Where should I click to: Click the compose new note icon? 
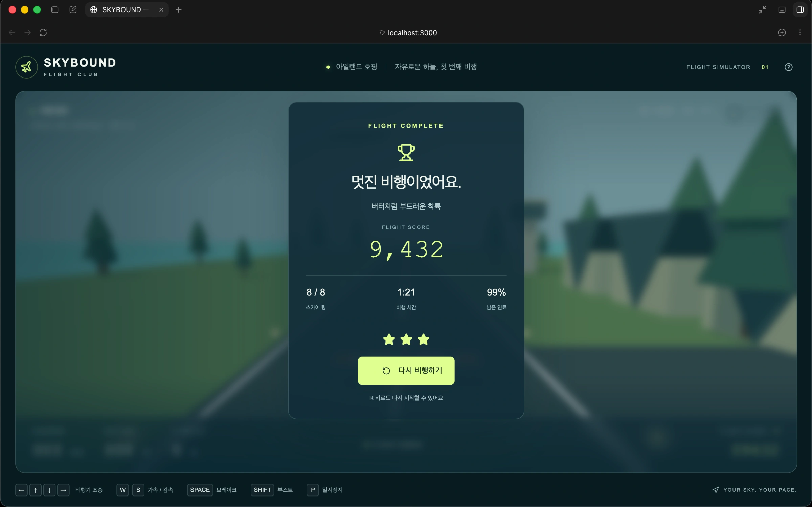pyautogui.click(x=73, y=10)
